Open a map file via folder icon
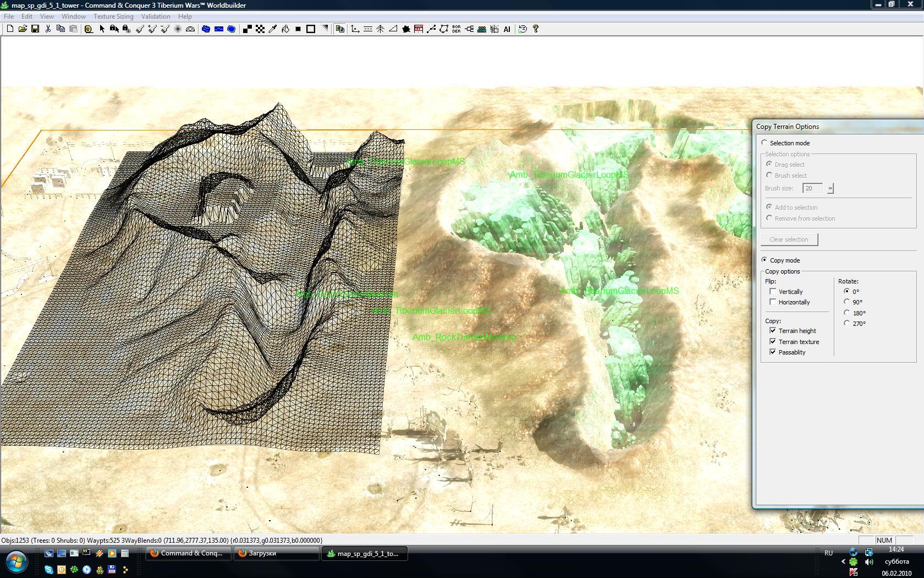 pyautogui.click(x=23, y=29)
